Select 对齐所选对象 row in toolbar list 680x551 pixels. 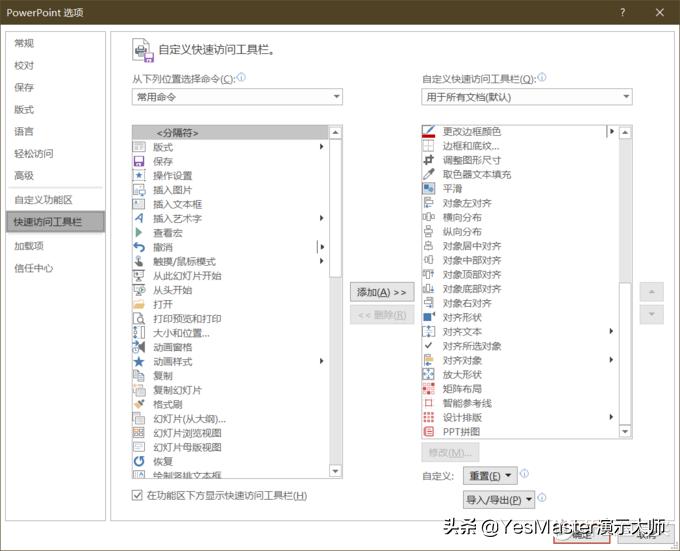point(520,346)
